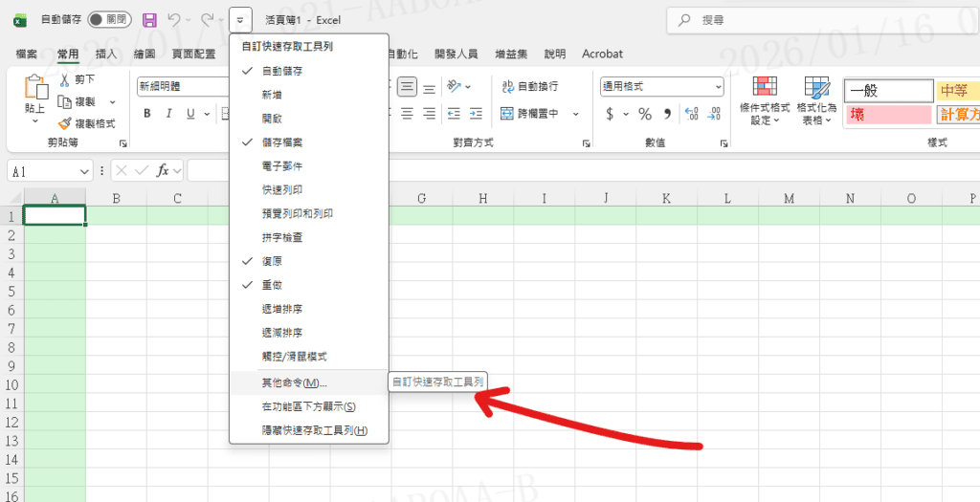Click the increase indent icon
This screenshot has width=980, height=502.
point(476,114)
